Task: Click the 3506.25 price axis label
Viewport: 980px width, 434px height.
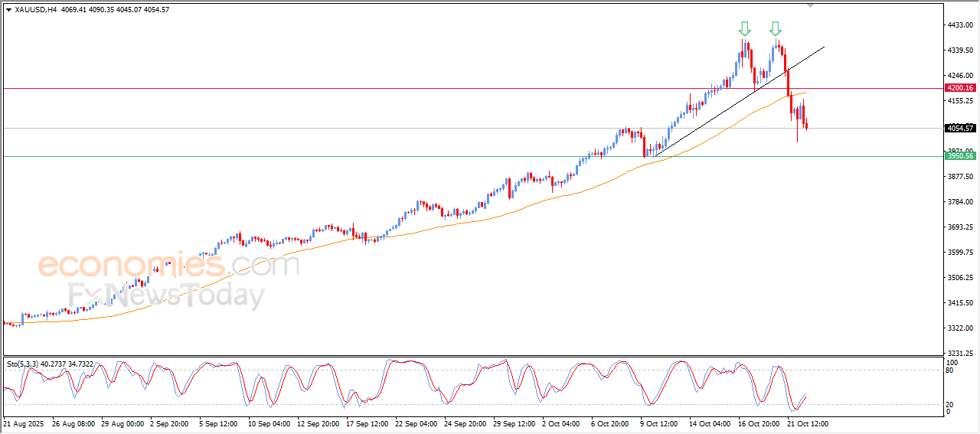Action: [x=960, y=278]
